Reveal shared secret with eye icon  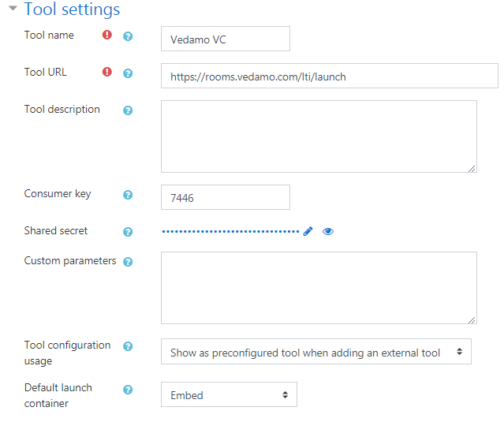[328, 231]
